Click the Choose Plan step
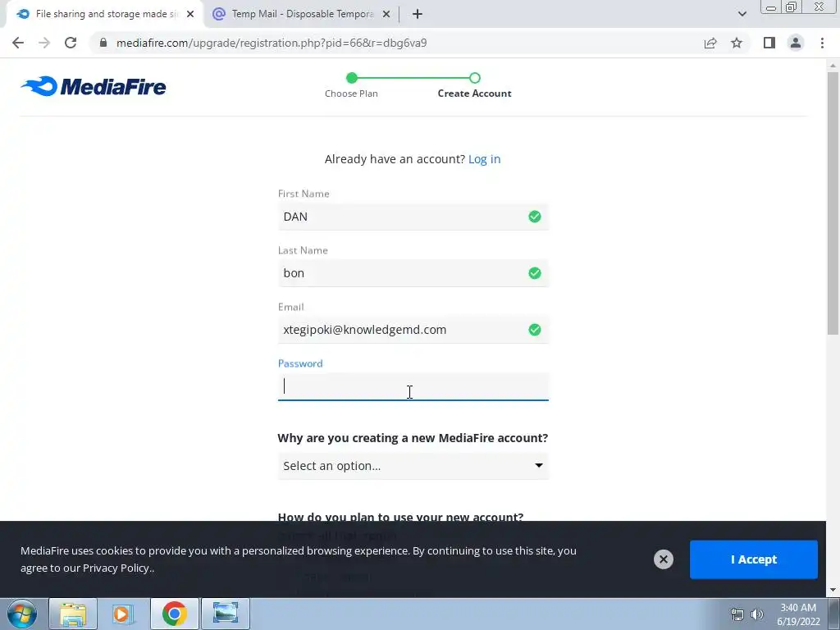This screenshot has height=630, width=840. pyautogui.click(x=351, y=94)
